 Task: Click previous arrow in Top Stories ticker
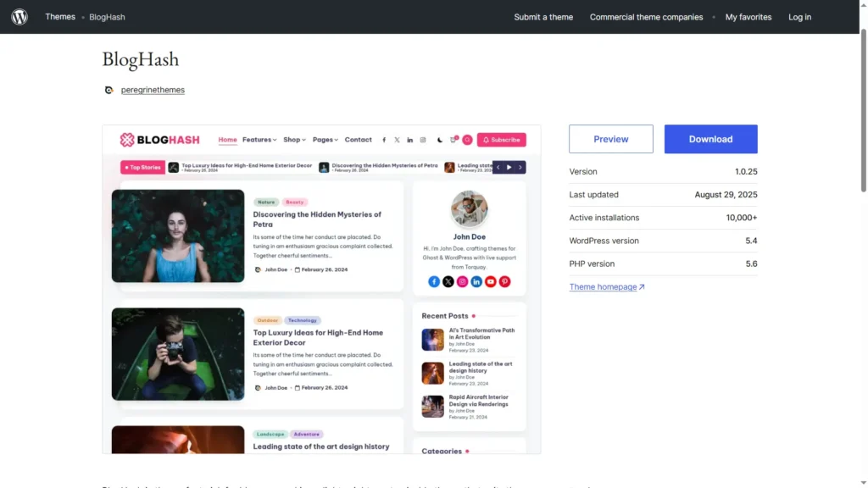498,167
